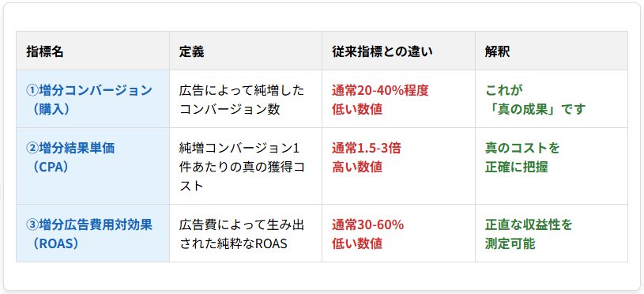644x294 pixels.
Task: Click the （ROAS） label in the blue cell
Action: pyautogui.click(x=55, y=244)
